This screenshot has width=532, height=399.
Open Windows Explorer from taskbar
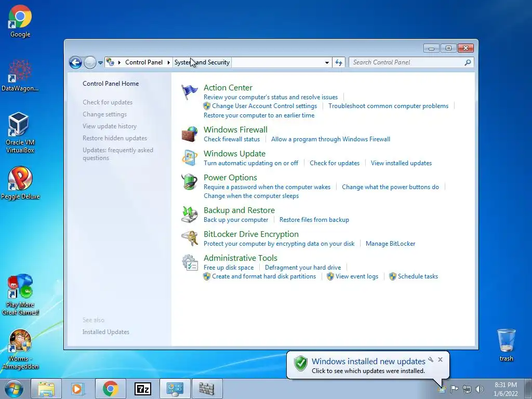[46, 389]
